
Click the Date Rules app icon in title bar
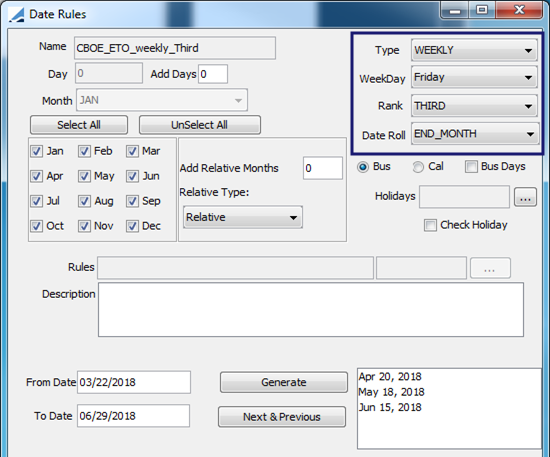[x=16, y=15]
